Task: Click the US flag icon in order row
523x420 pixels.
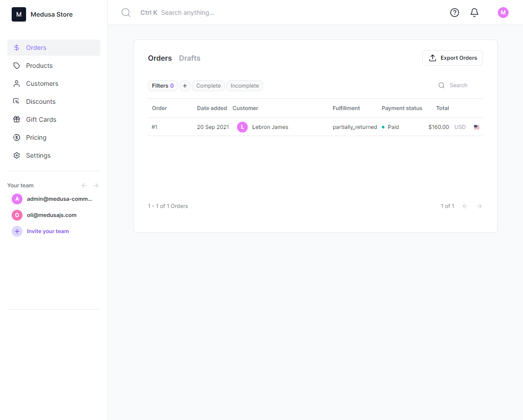Action: click(x=477, y=127)
